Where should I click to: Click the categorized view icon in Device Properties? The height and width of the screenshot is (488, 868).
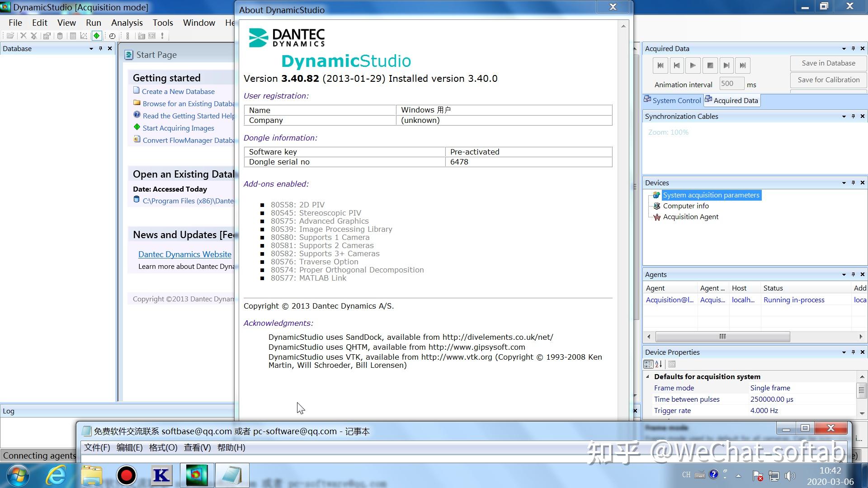(x=648, y=364)
